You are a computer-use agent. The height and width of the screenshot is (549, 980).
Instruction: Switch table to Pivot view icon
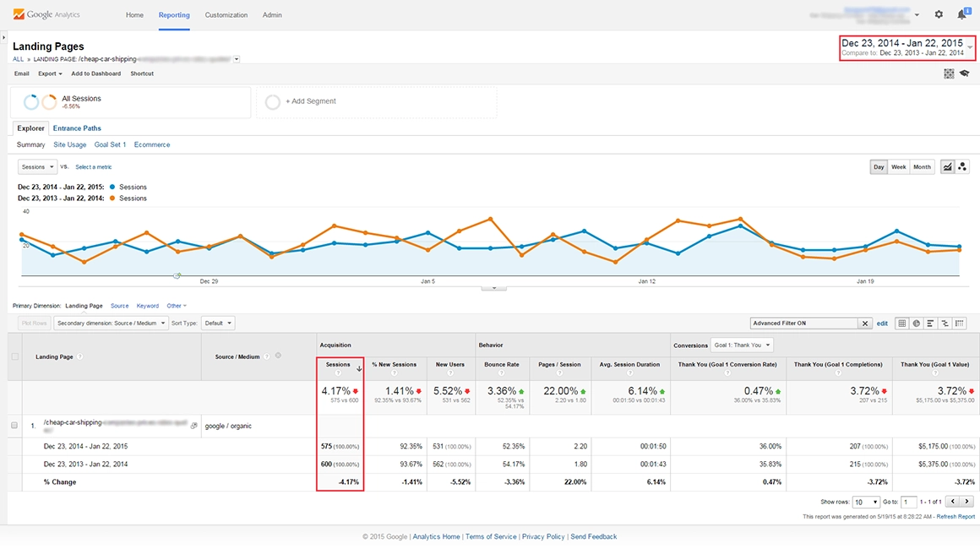tap(960, 323)
